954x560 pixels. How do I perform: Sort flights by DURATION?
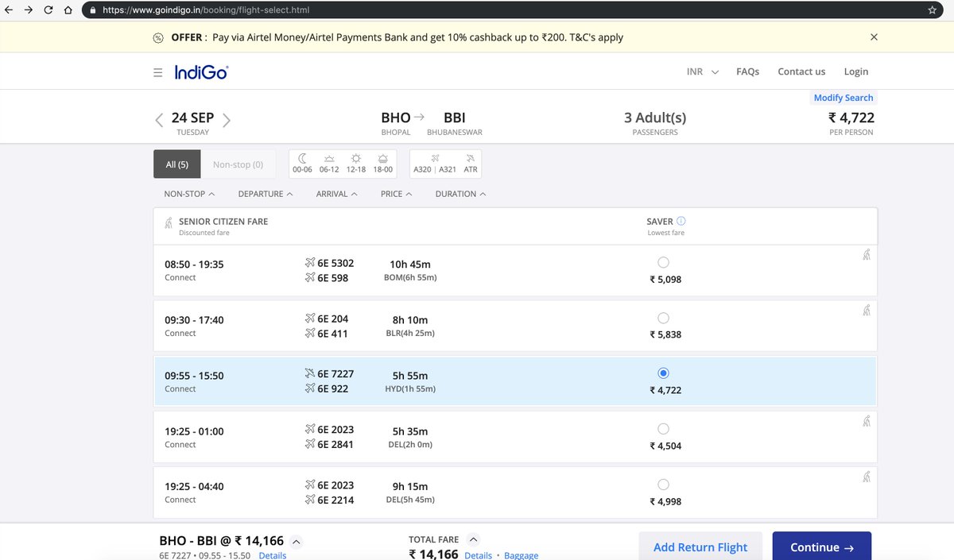tap(461, 194)
